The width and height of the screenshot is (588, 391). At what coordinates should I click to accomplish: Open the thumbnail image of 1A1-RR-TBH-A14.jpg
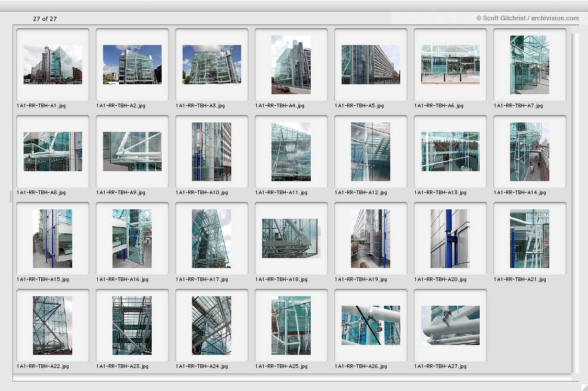529,152
